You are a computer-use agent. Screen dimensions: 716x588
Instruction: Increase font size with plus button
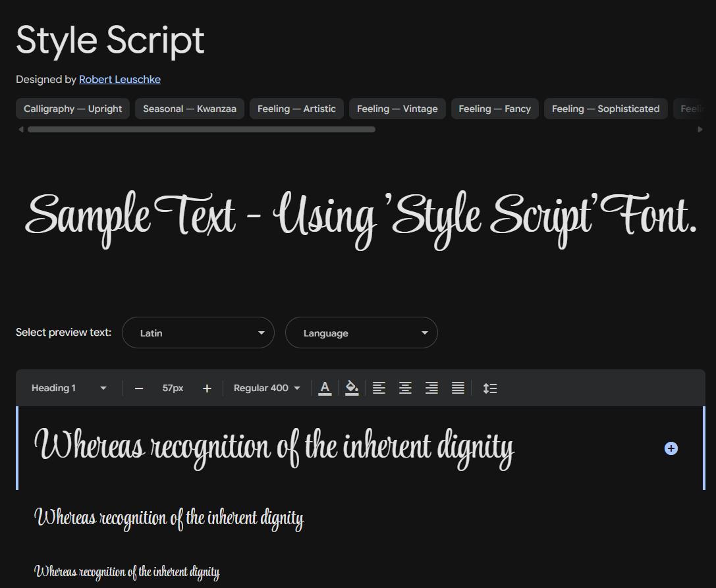pos(207,388)
